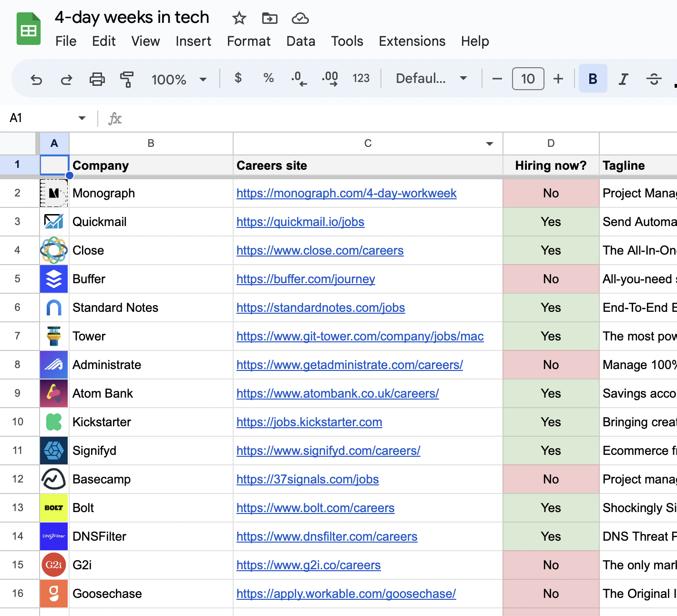Image resolution: width=677 pixels, height=616 pixels.
Task: Open the Help menu
Action: 475,41
